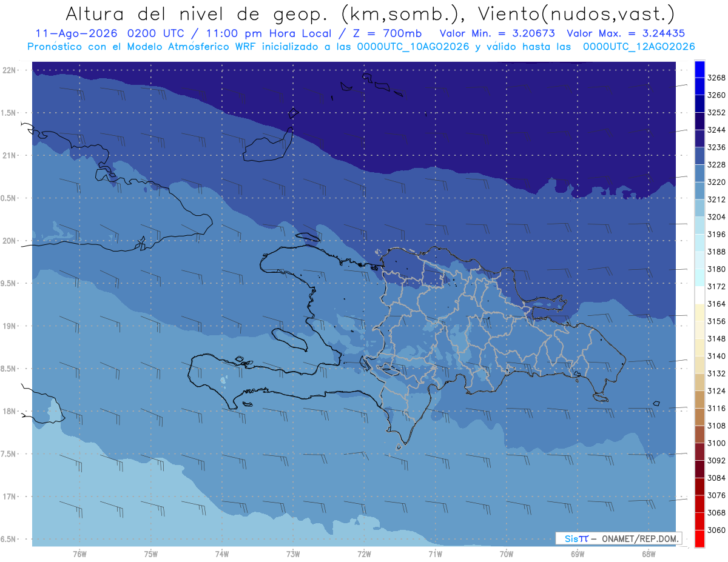Viewport: 728px width, 562px height.
Task: Click the '3236' colorbar value
Action: [x=716, y=147]
